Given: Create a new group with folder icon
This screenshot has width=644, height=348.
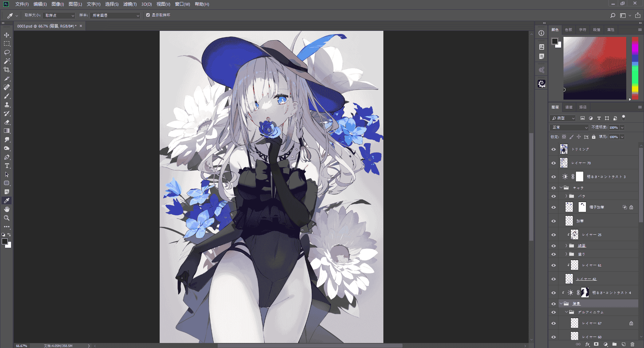Looking at the screenshot, I should click(614, 344).
